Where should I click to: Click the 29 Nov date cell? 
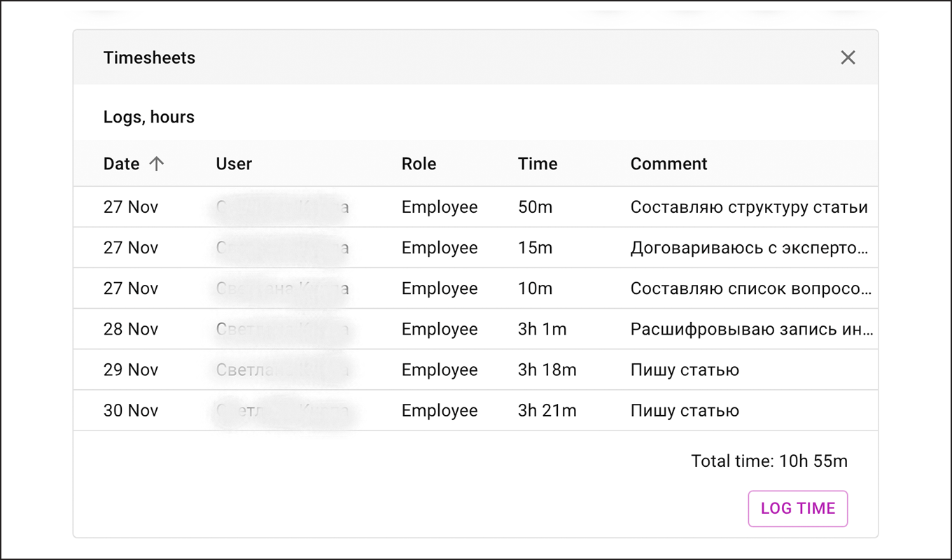131,370
